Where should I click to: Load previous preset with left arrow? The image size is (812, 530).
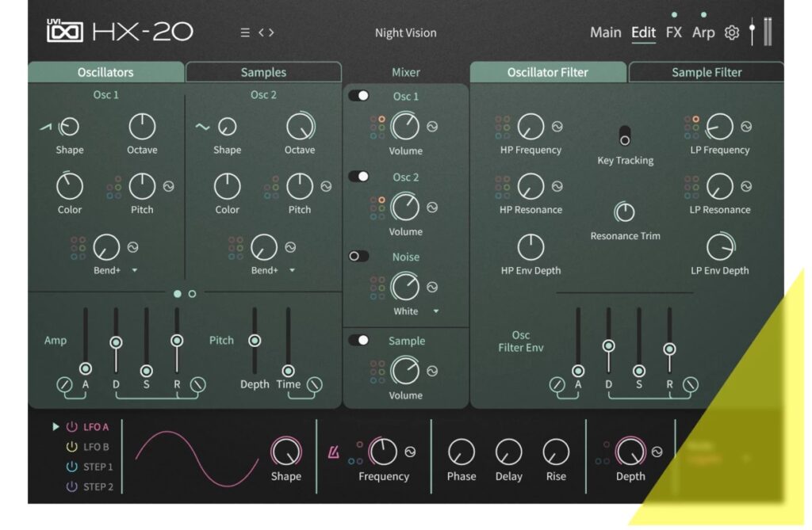[262, 32]
